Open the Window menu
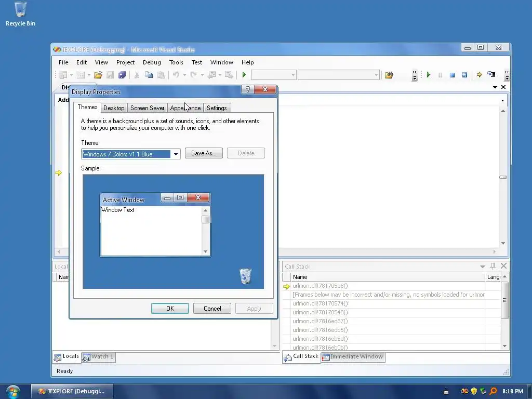Screen dimensions: 532x399 point(221,62)
